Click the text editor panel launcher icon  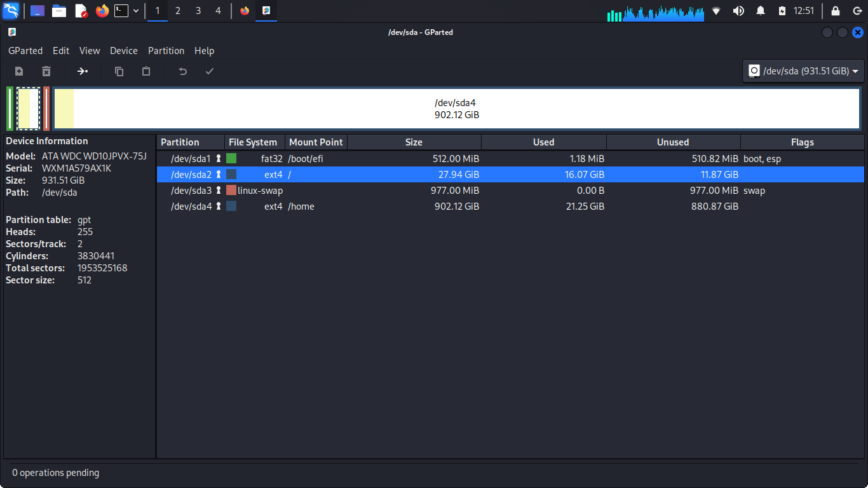pyautogui.click(x=81, y=11)
